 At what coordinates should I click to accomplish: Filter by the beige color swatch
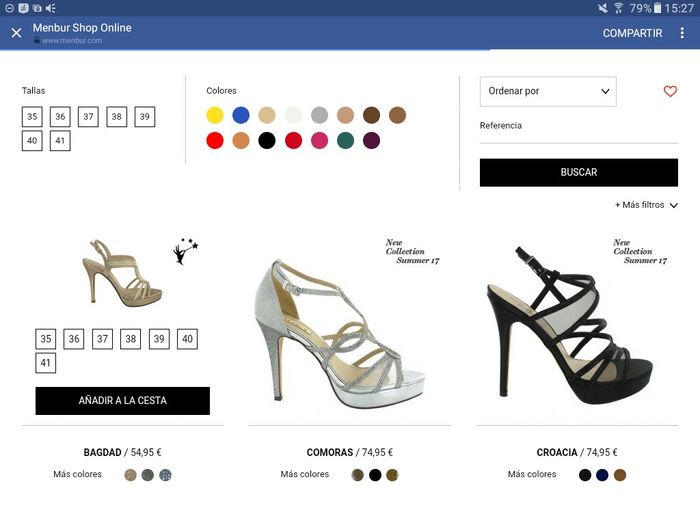267,115
